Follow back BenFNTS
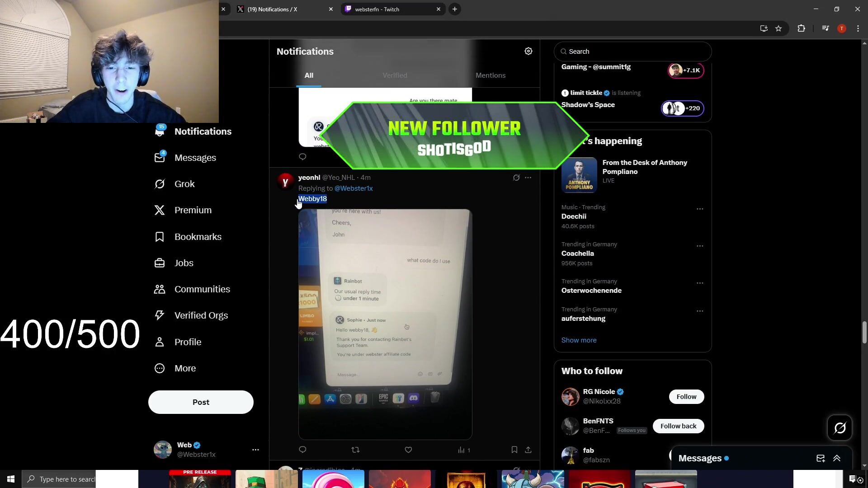The width and height of the screenshot is (868, 488). pyautogui.click(x=678, y=426)
